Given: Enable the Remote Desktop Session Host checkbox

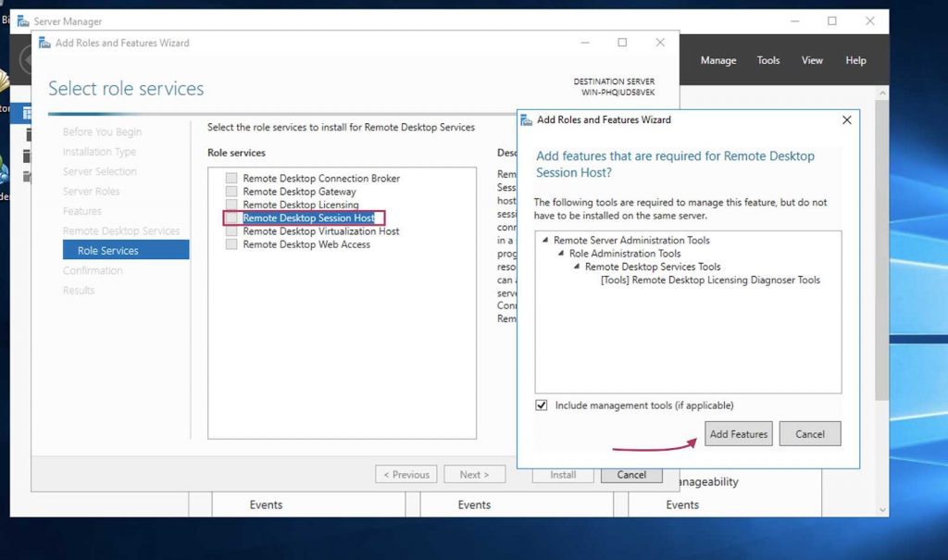Looking at the screenshot, I should pos(231,218).
